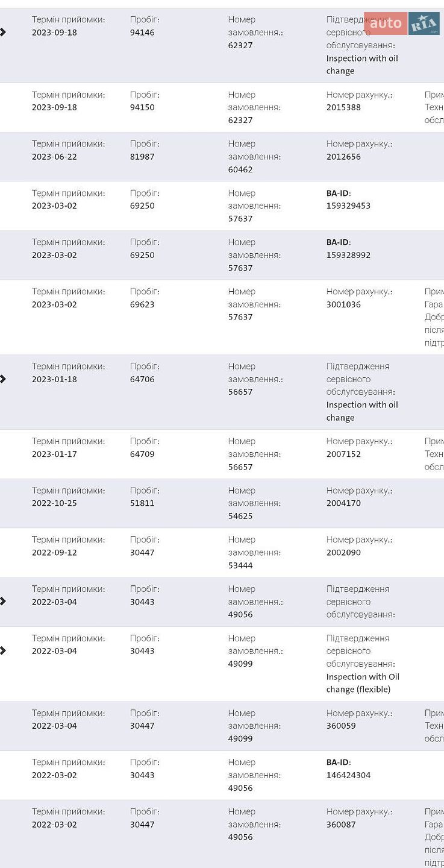
Task: Click 'Inspection with Oil change (flexible)' text
Action: 363,683
